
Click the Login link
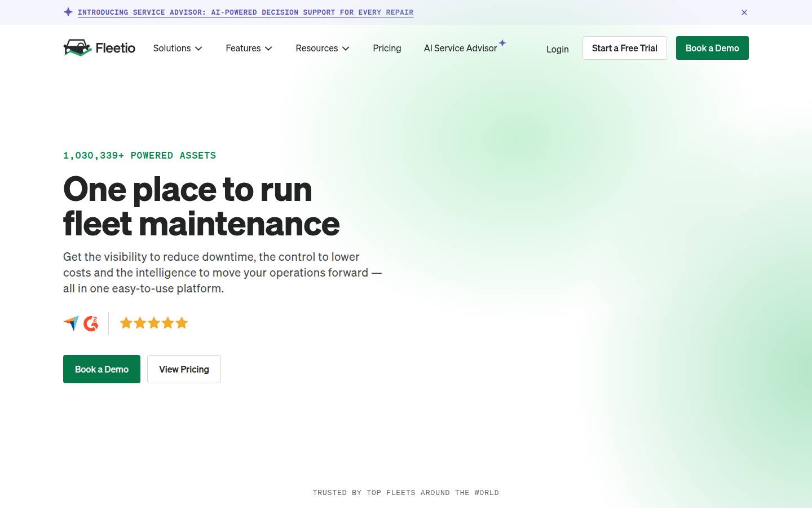coord(558,49)
